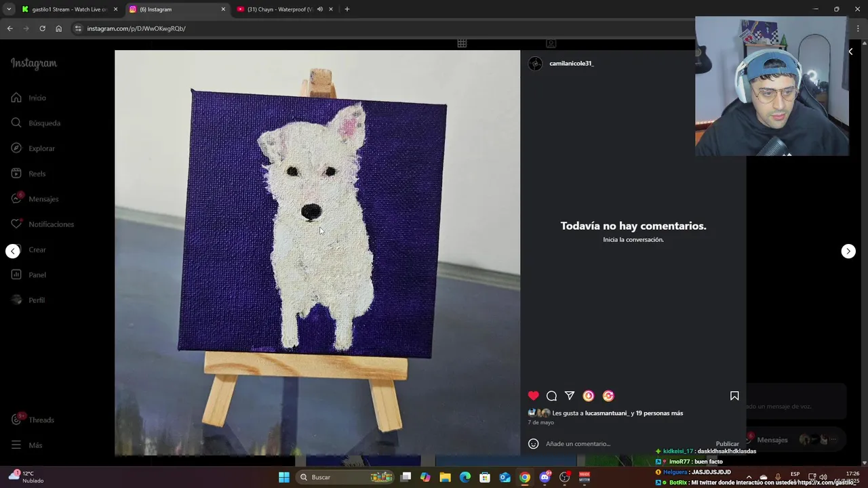Click the 7 de mayo date
Screen dimensions: 868x488
(541, 422)
